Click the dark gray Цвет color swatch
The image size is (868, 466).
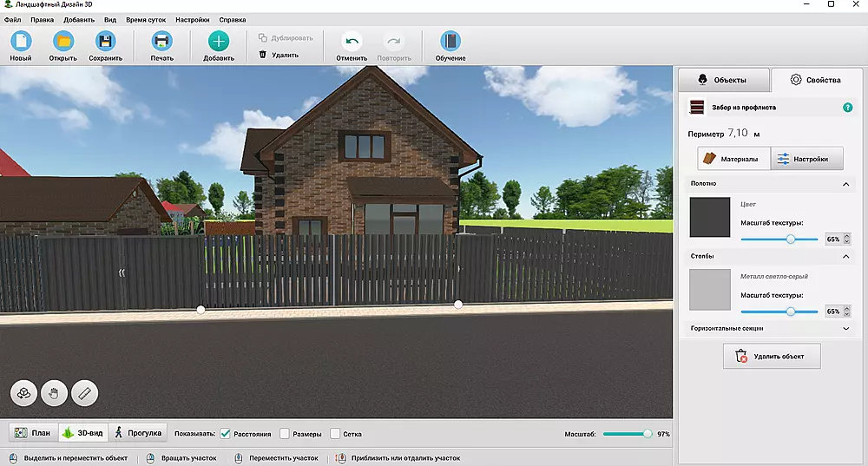[710, 217]
